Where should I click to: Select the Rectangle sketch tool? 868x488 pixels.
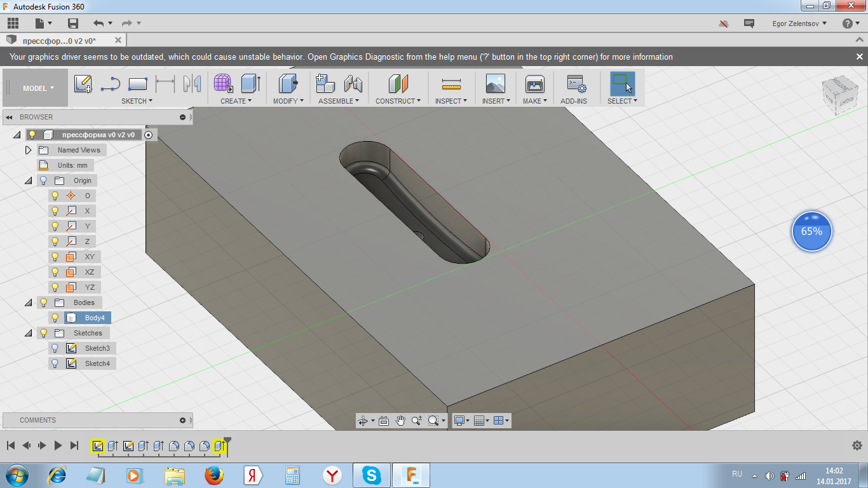(138, 83)
